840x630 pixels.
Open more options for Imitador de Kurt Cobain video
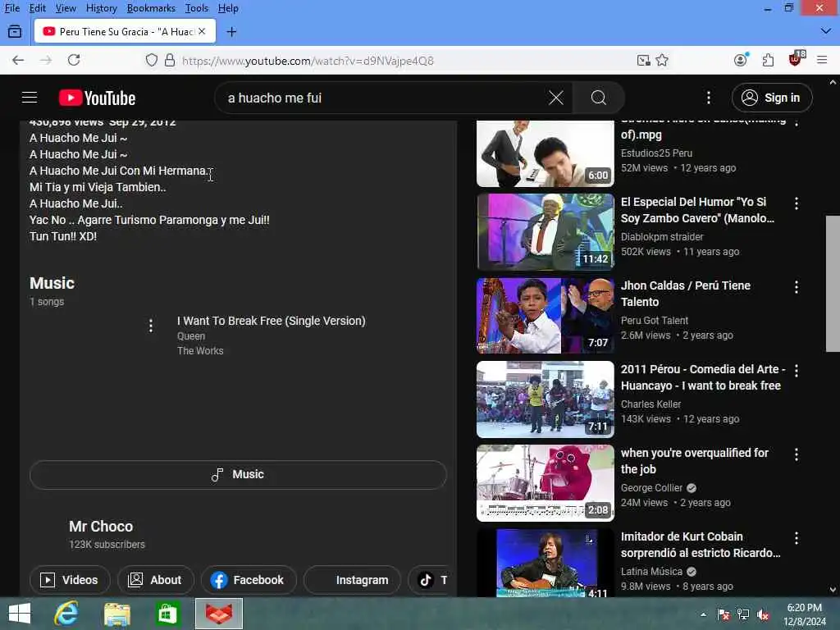coord(797,538)
